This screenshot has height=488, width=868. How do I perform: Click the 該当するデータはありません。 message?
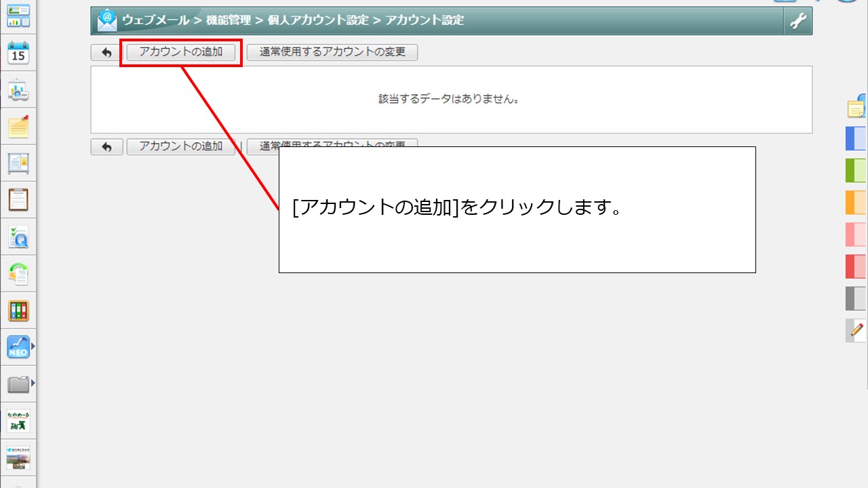pos(450,99)
